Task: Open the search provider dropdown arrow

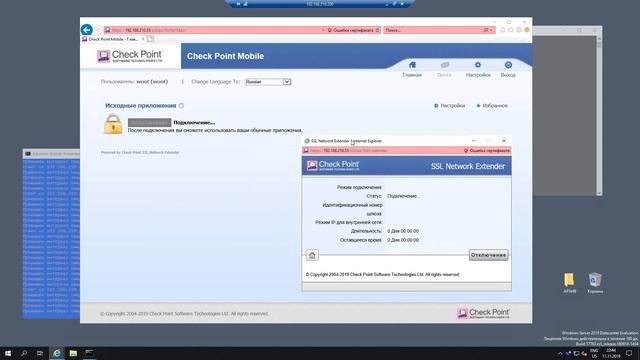Action: [491, 30]
